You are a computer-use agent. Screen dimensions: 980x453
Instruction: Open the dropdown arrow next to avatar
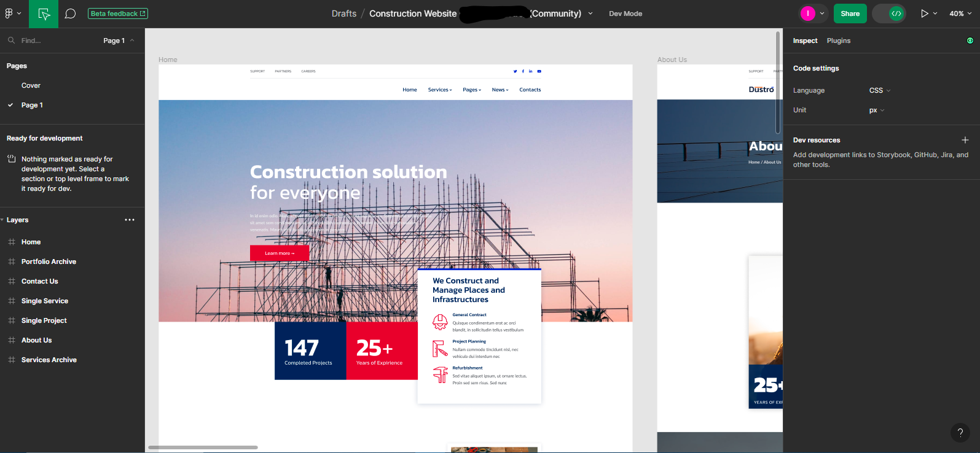coord(822,14)
